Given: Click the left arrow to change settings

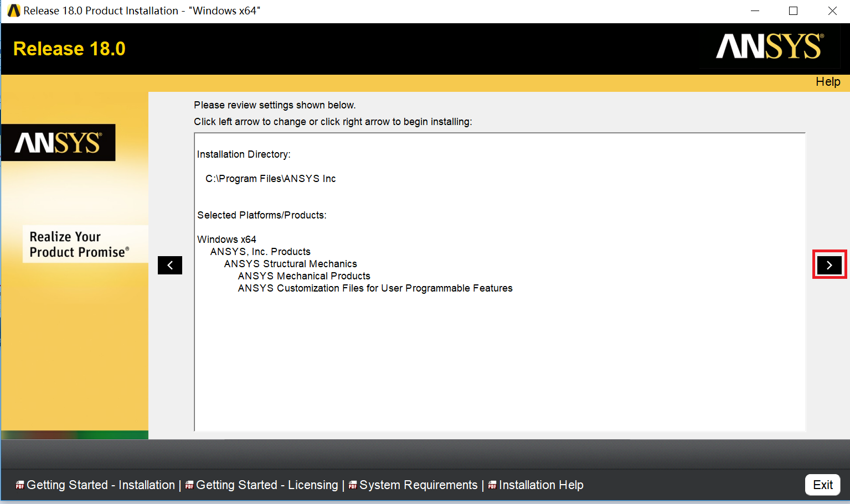Looking at the screenshot, I should pos(170,265).
